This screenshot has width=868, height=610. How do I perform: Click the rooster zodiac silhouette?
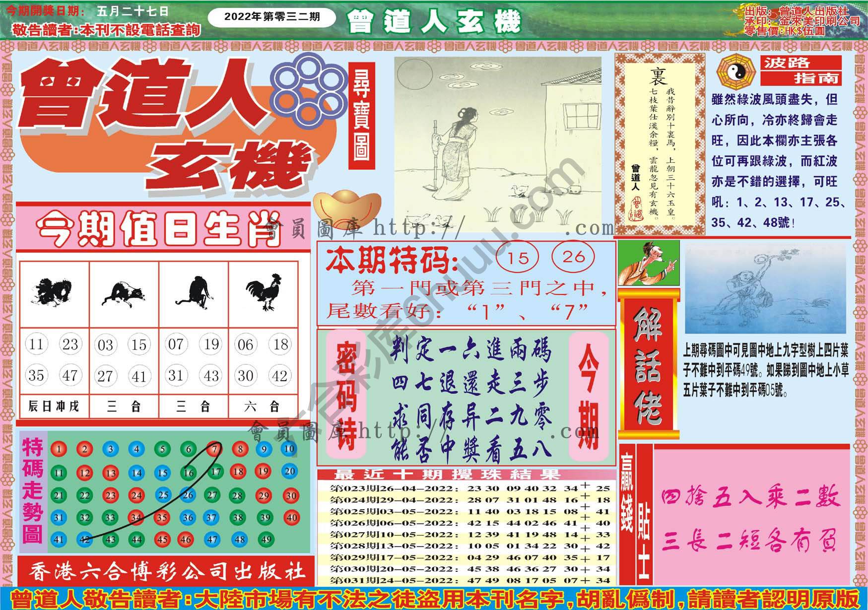263,292
